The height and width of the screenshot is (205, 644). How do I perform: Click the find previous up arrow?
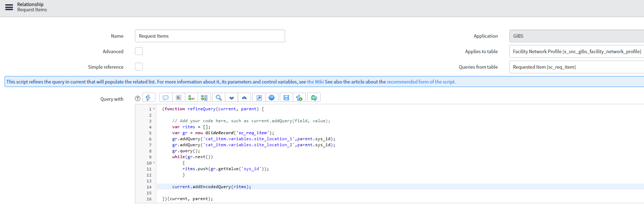tap(244, 98)
